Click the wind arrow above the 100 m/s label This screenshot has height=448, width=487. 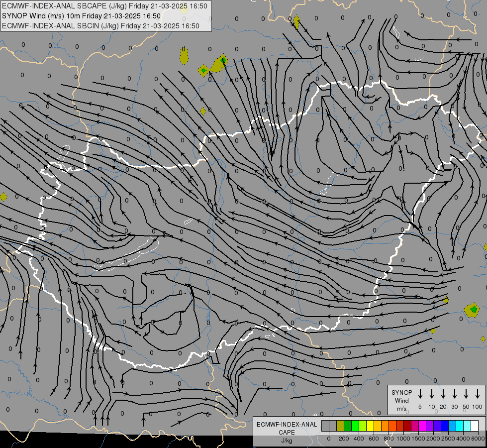[x=478, y=394]
